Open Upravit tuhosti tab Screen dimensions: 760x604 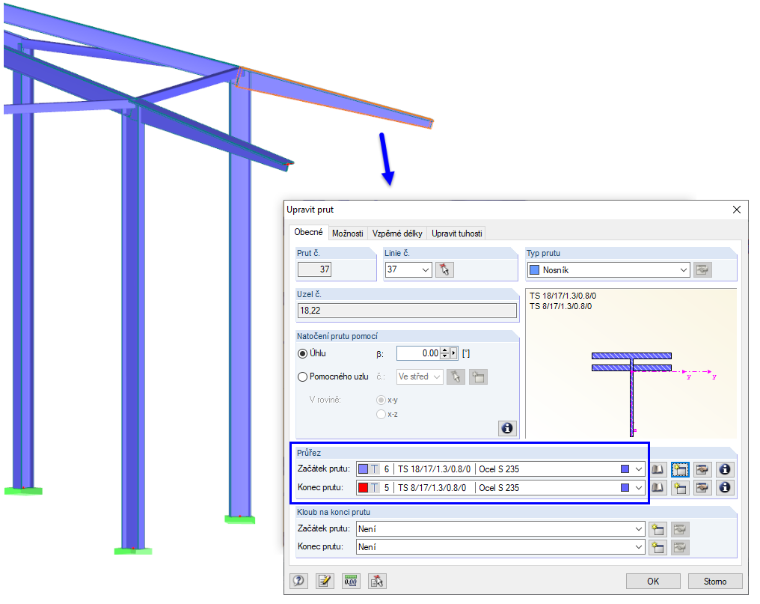tap(457, 234)
